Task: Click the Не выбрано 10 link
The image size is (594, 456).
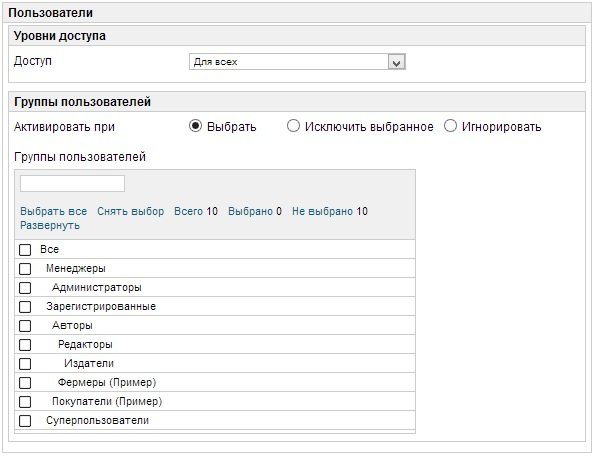Action: 330,211
